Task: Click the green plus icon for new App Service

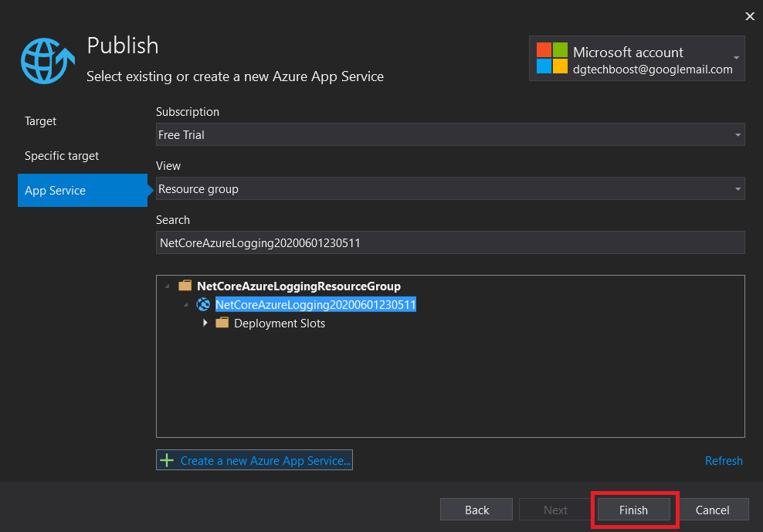Action: click(x=167, y=461)
